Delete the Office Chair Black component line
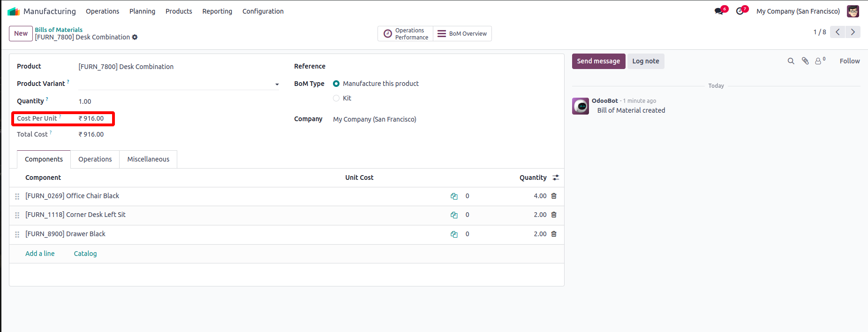The width and height of the screenshot is (868, 332). coord(554,196)
